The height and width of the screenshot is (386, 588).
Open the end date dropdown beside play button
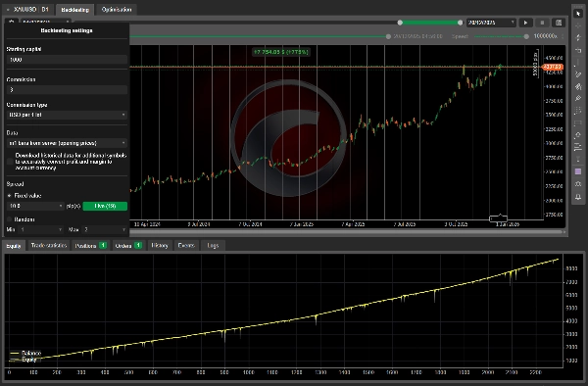(x=491, y=23)
